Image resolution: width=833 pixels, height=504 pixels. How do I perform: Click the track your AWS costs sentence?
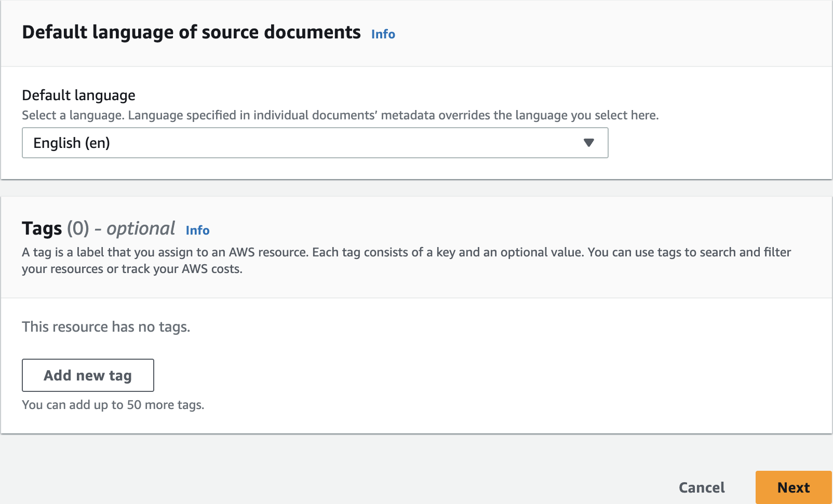coord(182,269)
